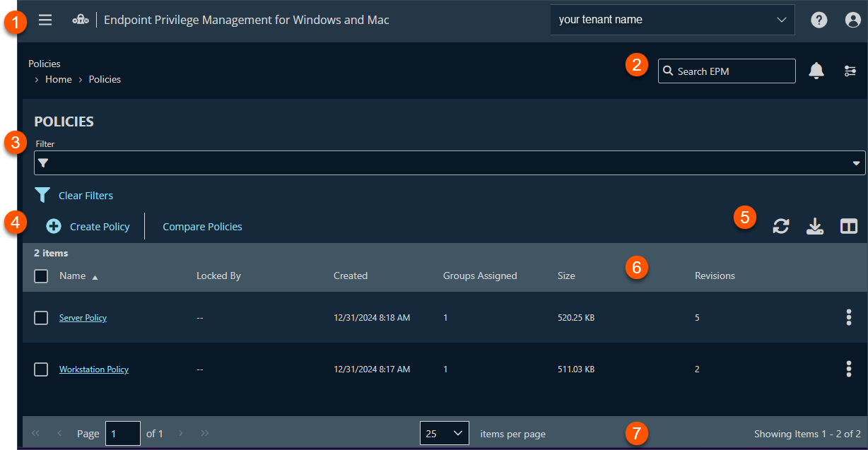The image size is (868, 450).
Task: Click funnel icon beside Clear Filters
Action: click(x=42, y=195)
